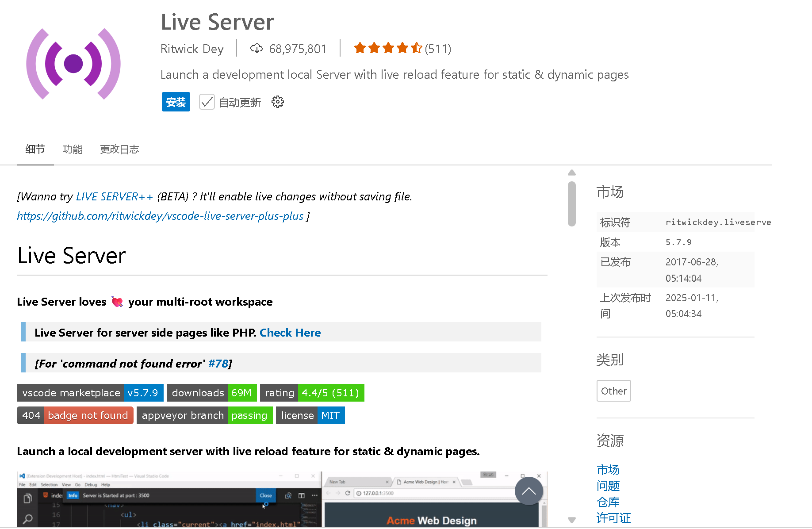Click the version value 5.7.9

[x=678, y=242]
